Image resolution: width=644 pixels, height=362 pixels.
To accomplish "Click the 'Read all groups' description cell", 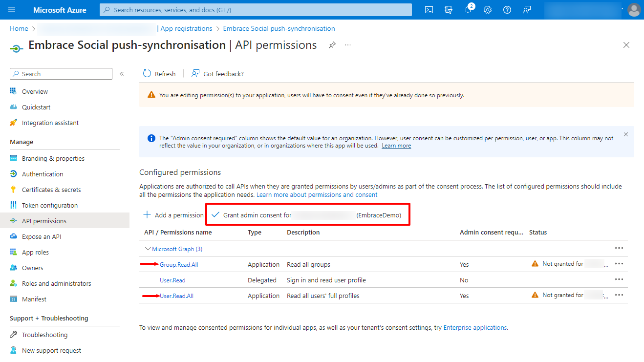I will (x=308, y=264).
